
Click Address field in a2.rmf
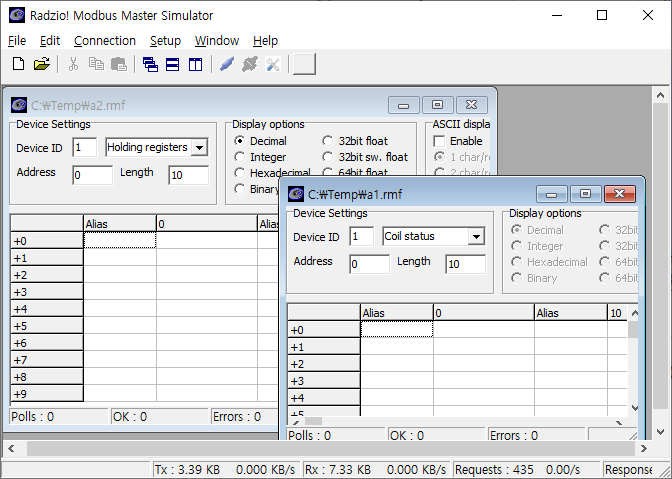93,175
